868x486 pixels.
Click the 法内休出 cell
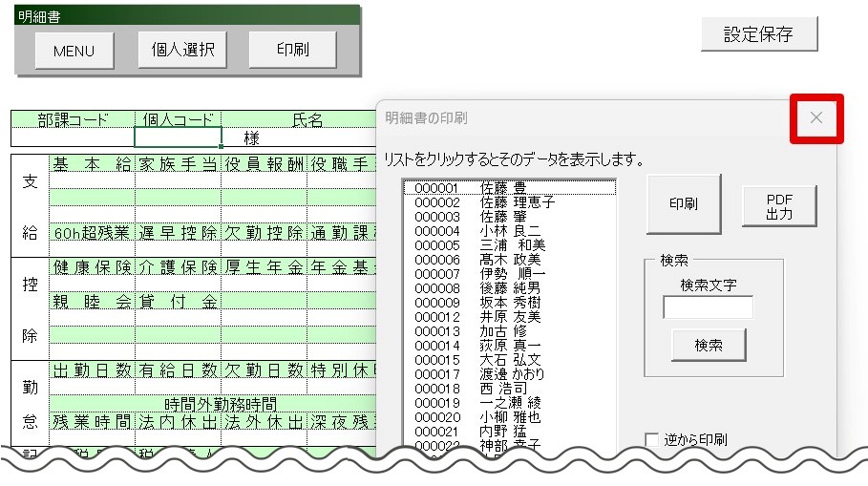(178, 422)
